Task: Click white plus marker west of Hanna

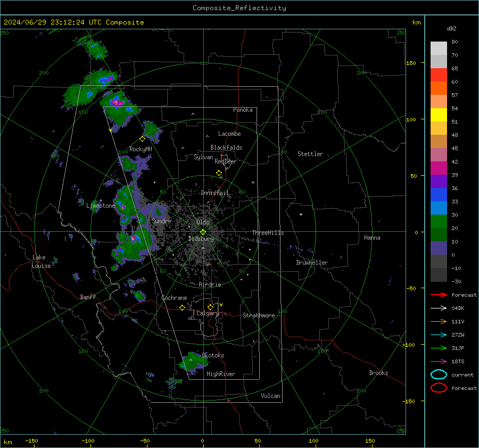Action: [x=301, y=214]
